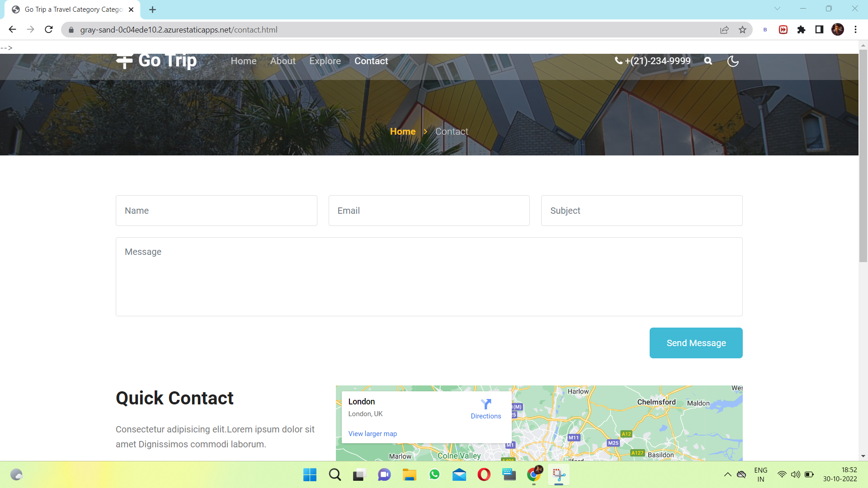Open Chrome three-dot menu

[x=855, y=30]
